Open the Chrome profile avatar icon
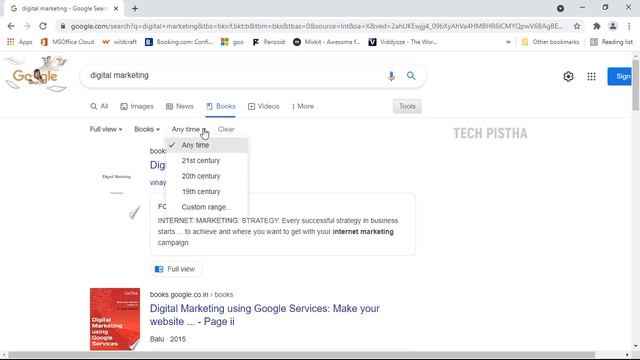640x360 pixels. (613, 26)
